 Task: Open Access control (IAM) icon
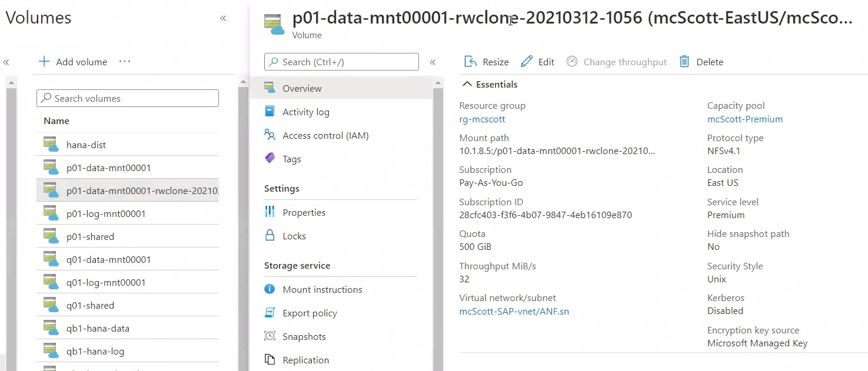pyautogui.click(x=270, y=135)
